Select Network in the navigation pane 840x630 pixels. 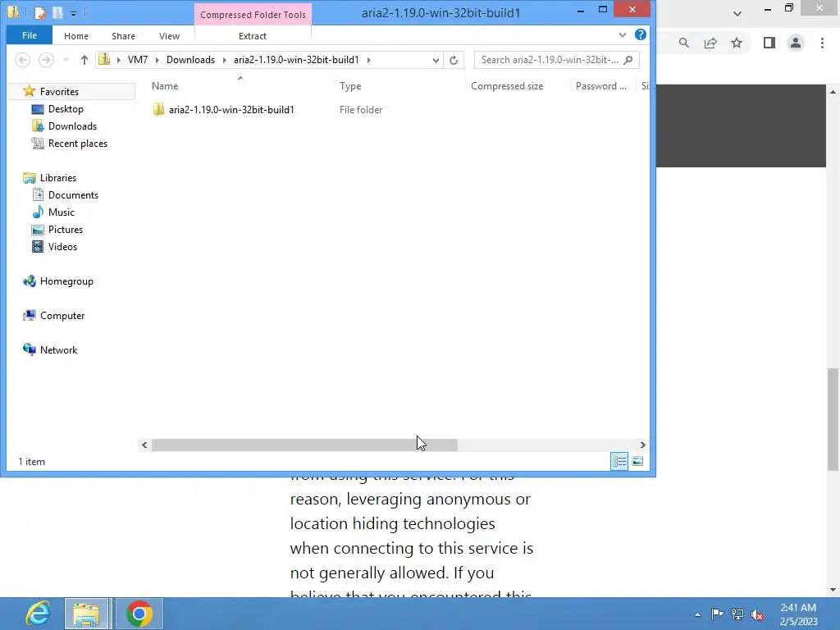(58, 349)
